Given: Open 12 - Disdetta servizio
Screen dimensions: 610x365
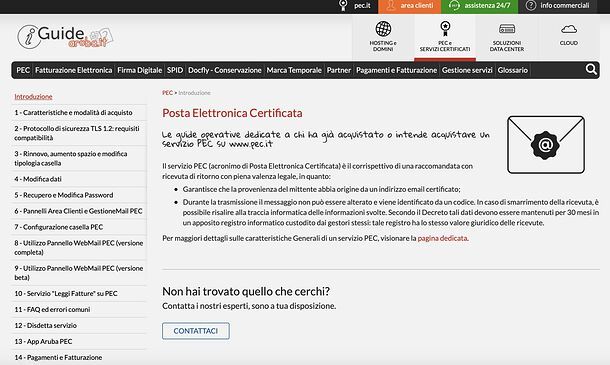Looking at the screenshot, I should [46, 325].
